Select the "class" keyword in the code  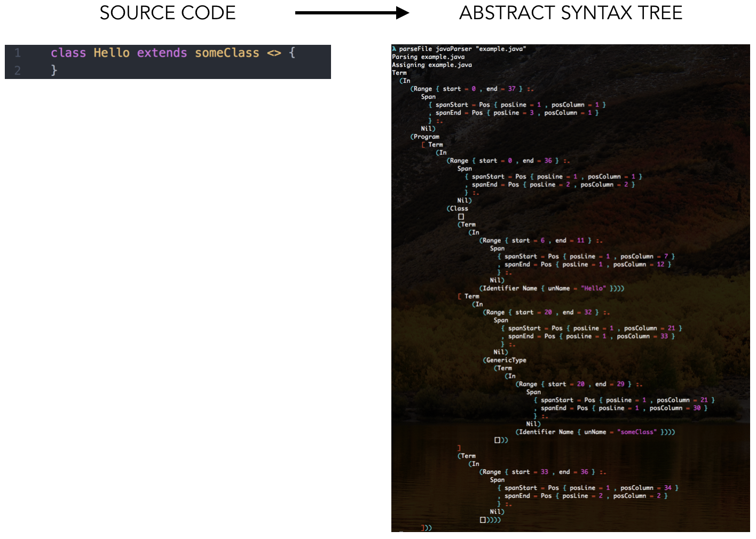coord(68,53)
